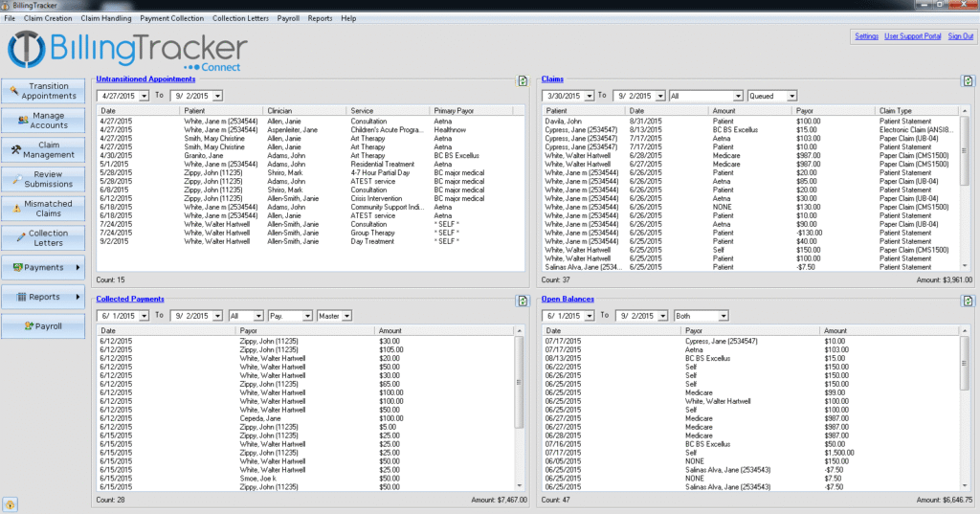Screen dimensions: 980x514
Task: Open Collected Payments end date 9/2/2015 dropdown
Action: pyautogui.click(x=217, y=316)
